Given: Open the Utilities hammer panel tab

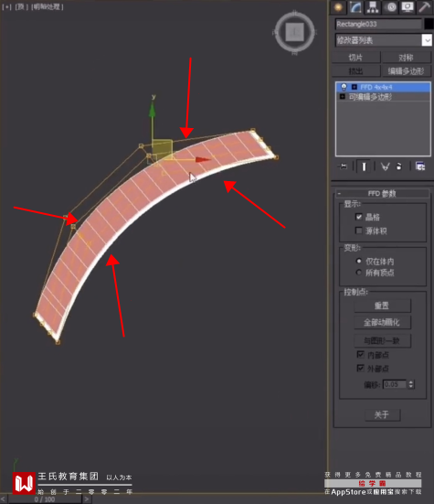Looking at the screenshot, I should click(425, 7).
